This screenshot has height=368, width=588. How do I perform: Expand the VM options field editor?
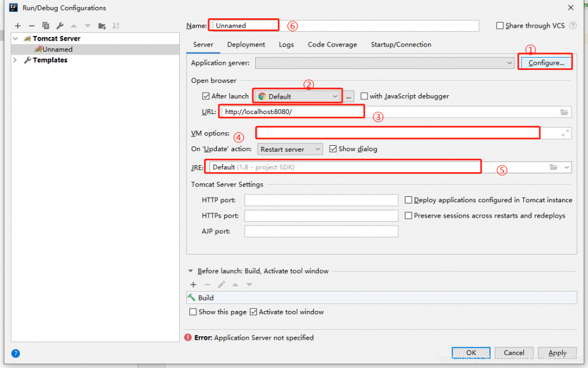[x=566, y=133]
